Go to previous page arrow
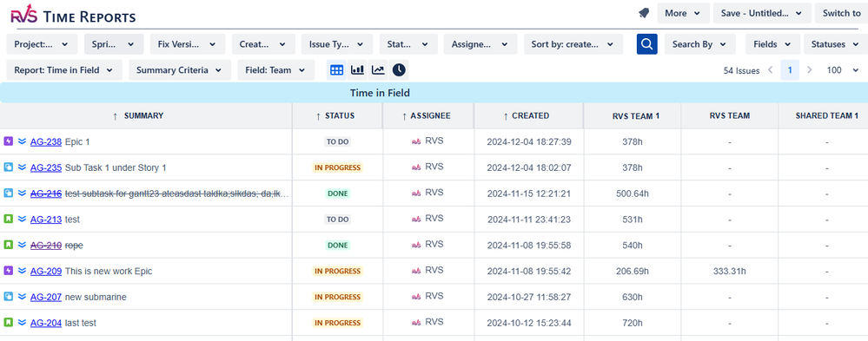The image size is (868, 341). click(x=771, y=70)
